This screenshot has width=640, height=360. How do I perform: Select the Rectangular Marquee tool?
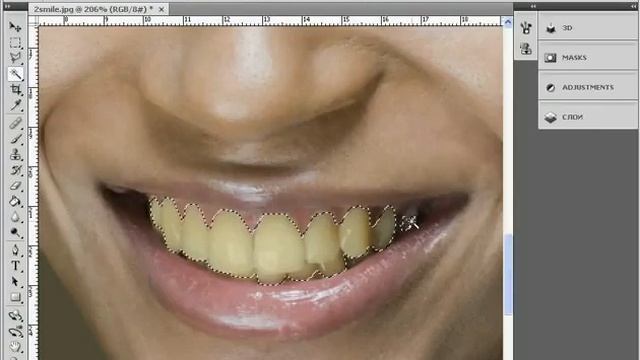15,43
